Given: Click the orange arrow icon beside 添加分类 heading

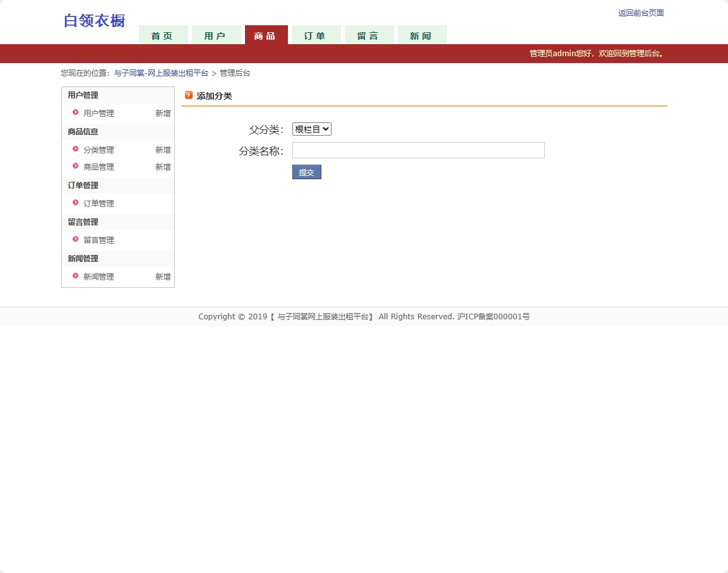Looking at the screenshot, I should click(x=189, y=95).
